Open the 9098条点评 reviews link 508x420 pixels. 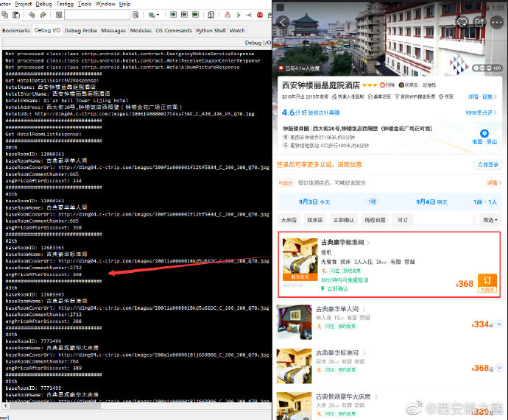point(481,113)
